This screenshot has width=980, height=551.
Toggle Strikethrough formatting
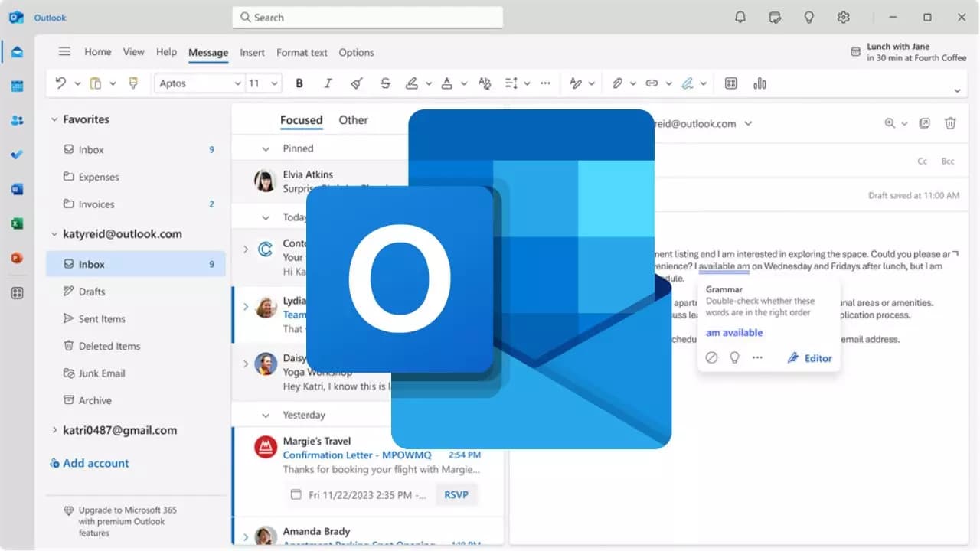coord(385,83)
